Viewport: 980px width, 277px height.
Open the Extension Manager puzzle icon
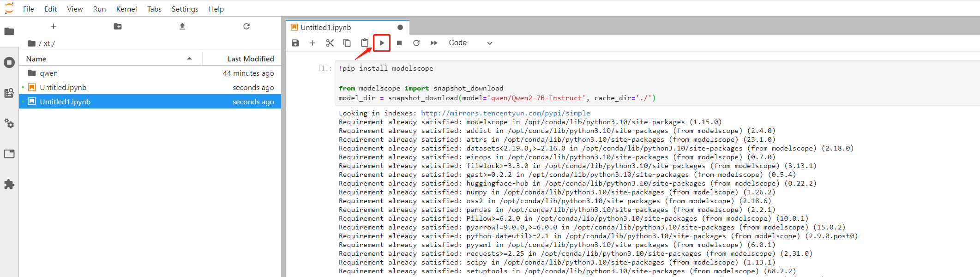pos(9,185)
